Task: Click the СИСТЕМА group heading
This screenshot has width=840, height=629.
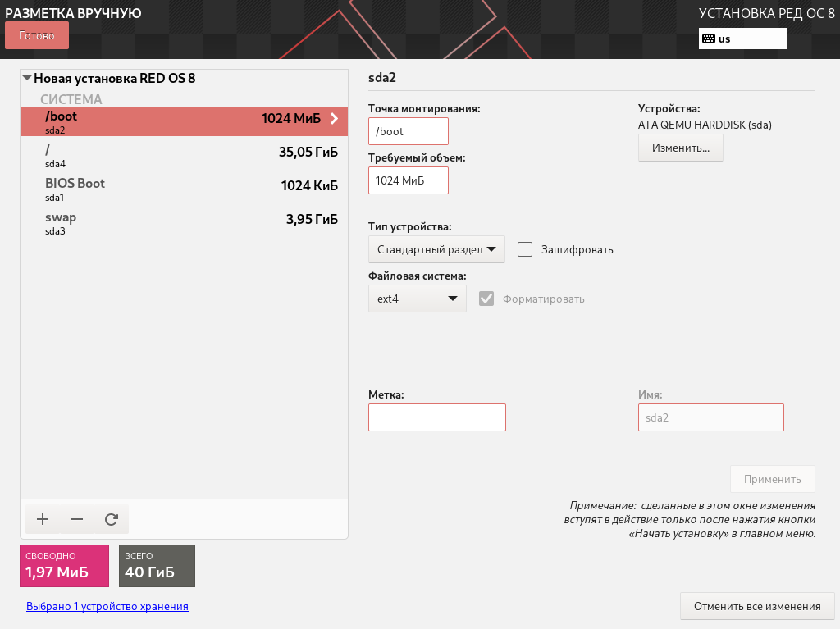Action: tap(71, 99)
